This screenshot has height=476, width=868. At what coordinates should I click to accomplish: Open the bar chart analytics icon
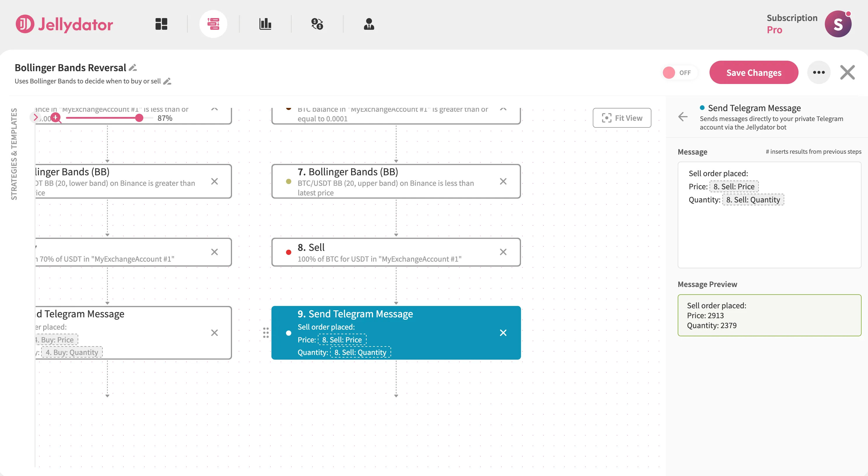point(265,24)
